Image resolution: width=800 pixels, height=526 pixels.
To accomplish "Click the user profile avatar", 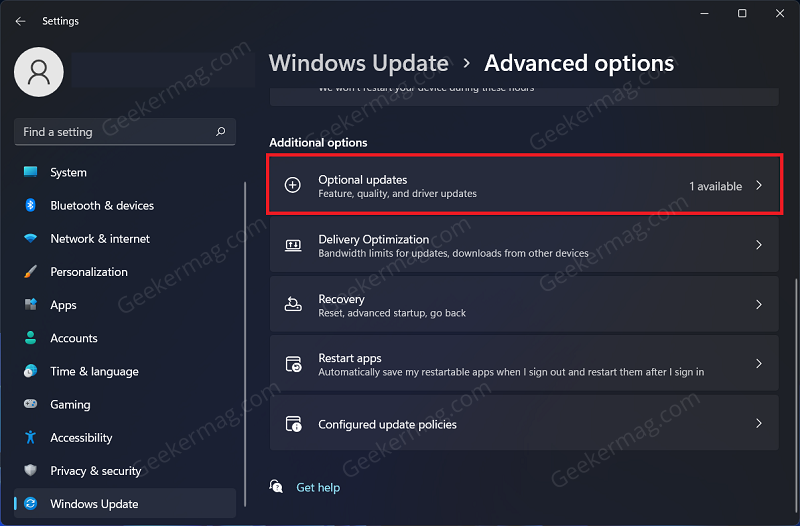I will [39, 72].
